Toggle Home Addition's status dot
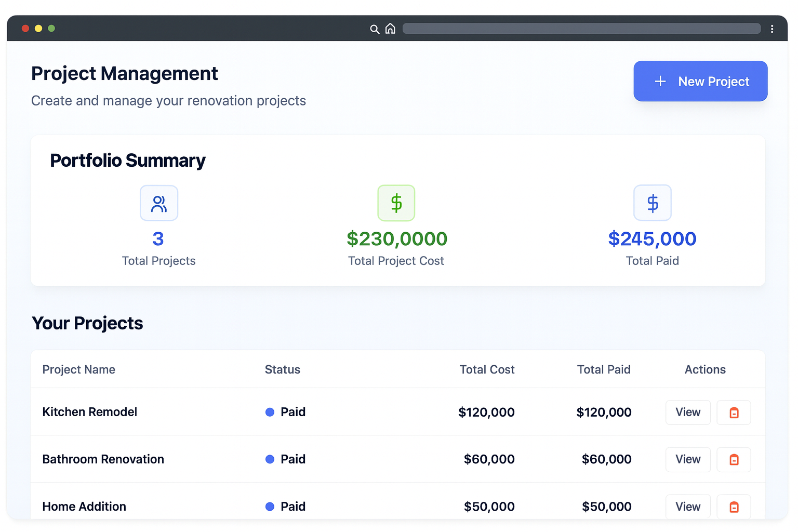Viewport: 798px width, 532px height. 270,507
